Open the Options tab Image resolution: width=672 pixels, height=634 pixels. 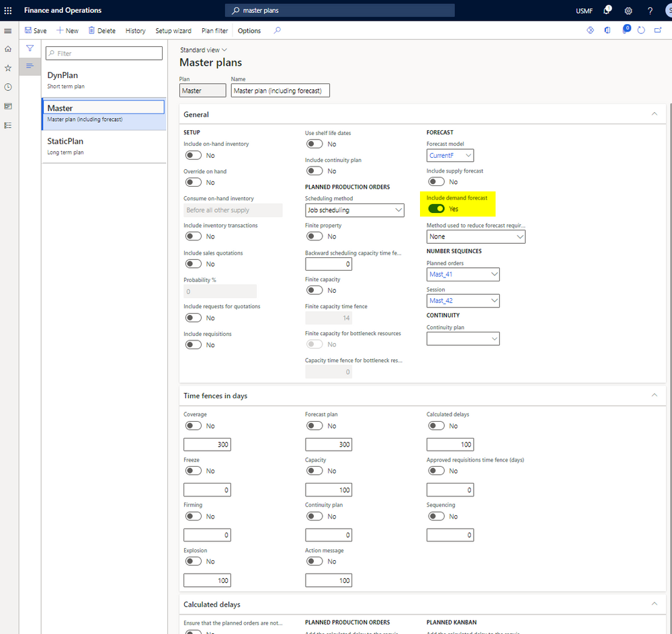249,30
